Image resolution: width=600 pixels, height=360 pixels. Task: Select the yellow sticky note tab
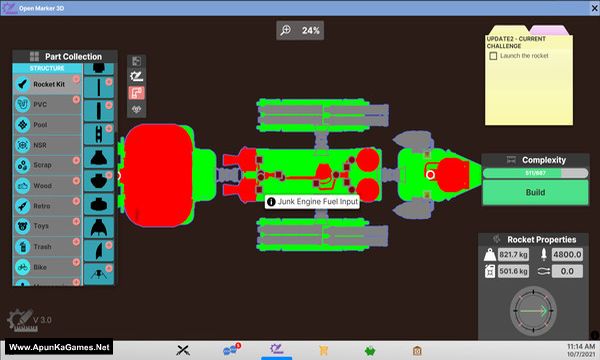509,30
